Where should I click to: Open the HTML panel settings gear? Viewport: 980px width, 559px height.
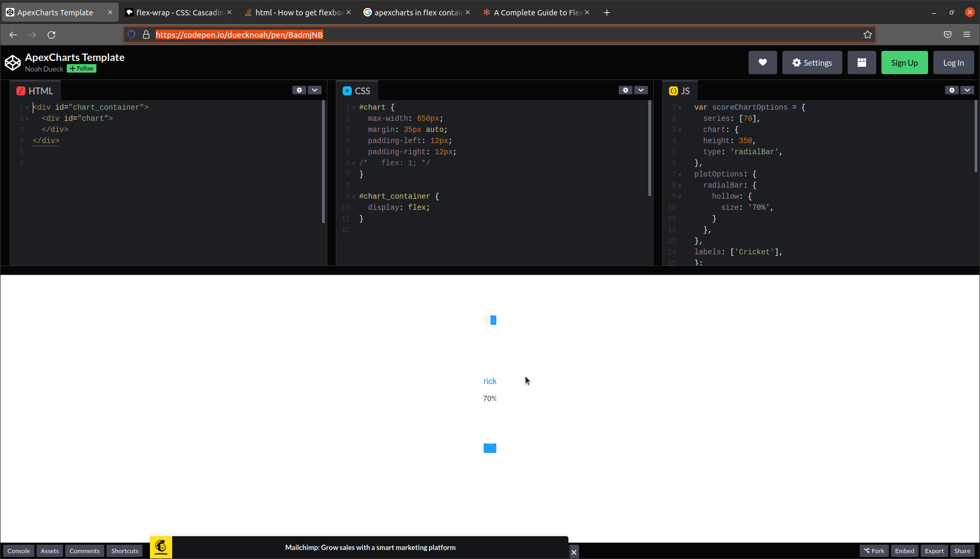[x=299, y=90]
